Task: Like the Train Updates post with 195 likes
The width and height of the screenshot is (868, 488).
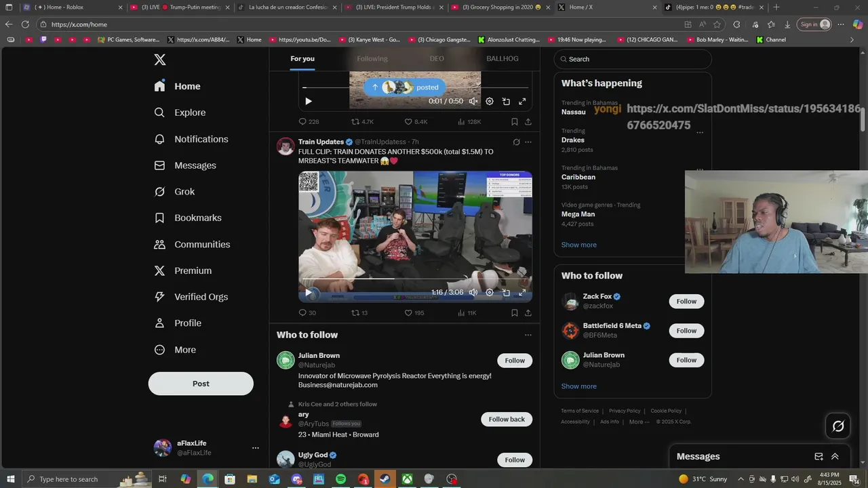Action: (x=414, y=313)
